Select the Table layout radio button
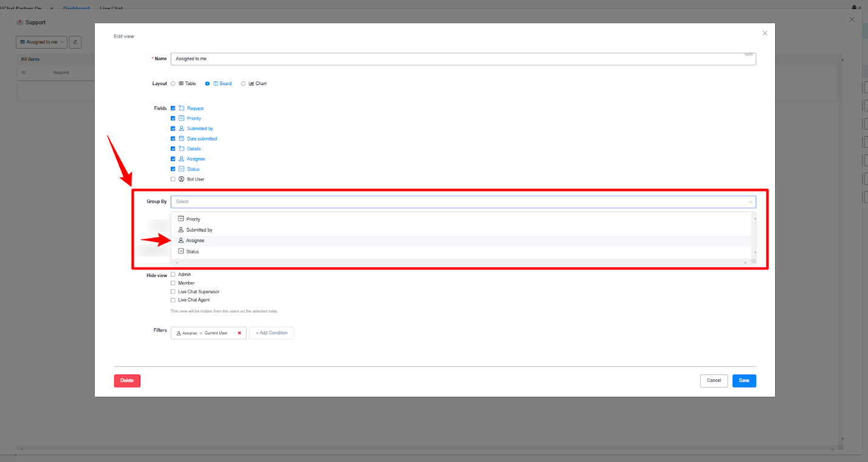 point(173,83)
